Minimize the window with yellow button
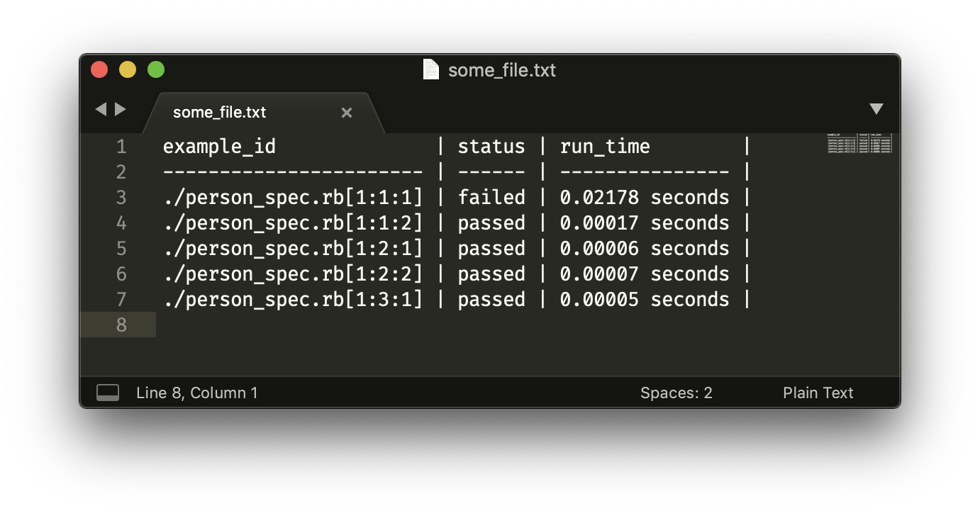The height and width of the screenshot is (513, 980). (128, 69)
